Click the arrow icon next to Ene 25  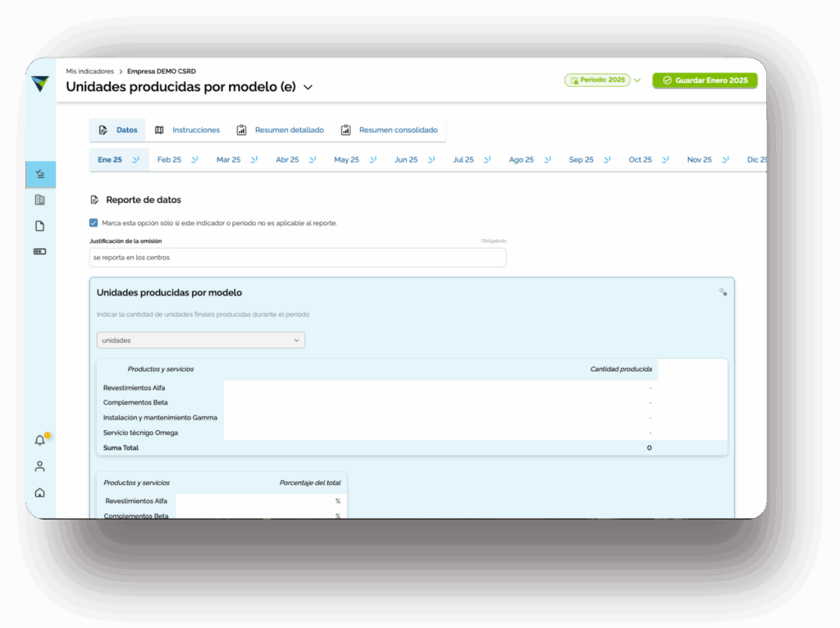(136, 160)
